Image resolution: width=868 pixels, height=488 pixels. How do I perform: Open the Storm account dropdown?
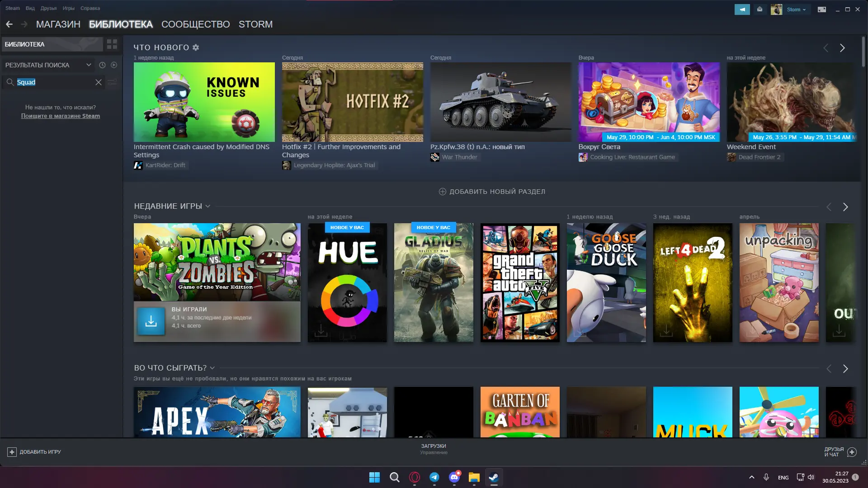pyautogui.click(x=796, y=9)
